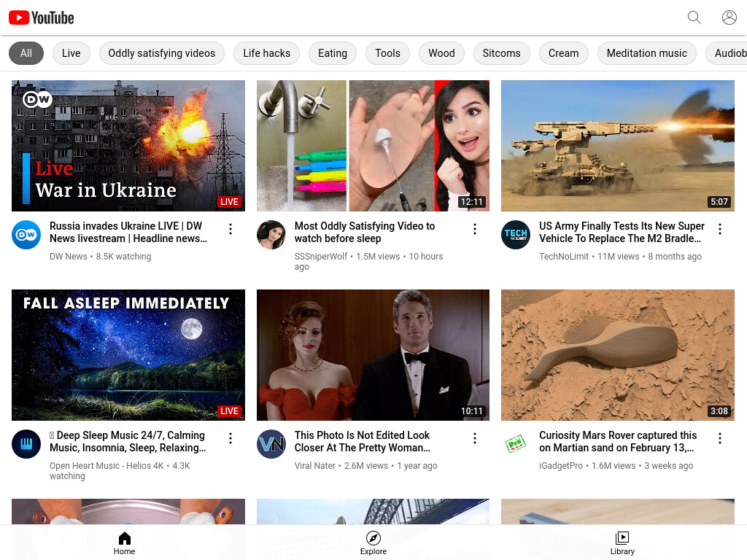Play the Fall Asleep Immediately thumbnail
The width and height of the screenshot is (747, 560).
tap(128, 355)
